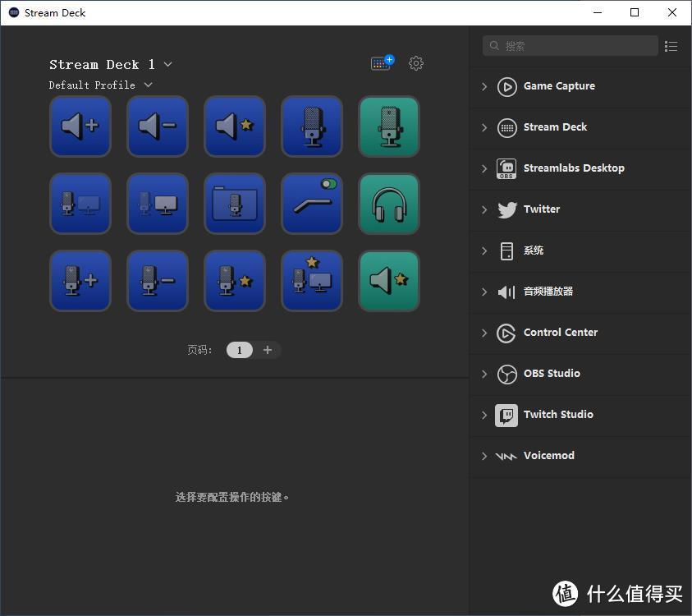Click the bright microphone with dimmed monitor key

80,204
